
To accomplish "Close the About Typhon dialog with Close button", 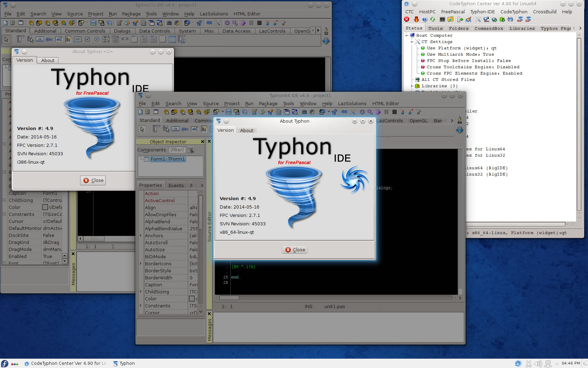I will point(295,250).
